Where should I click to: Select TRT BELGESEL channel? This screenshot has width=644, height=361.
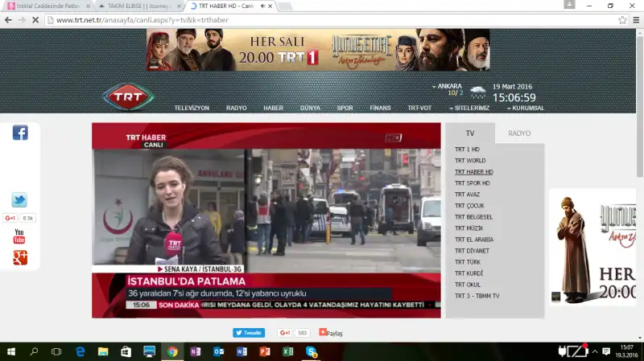(473, 217)
